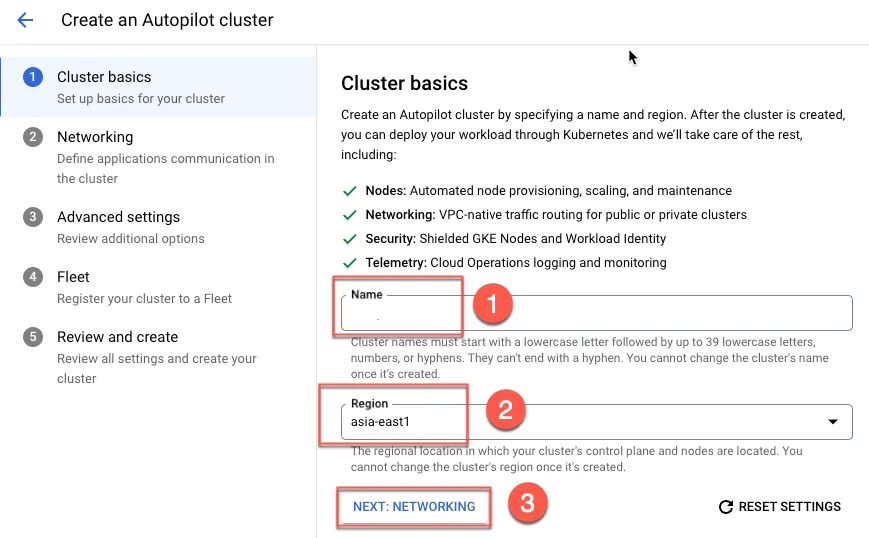Click the red annotation marker 1
This screenshot has width=869, height=538.
pyautogui.click(x=492, y=304)
